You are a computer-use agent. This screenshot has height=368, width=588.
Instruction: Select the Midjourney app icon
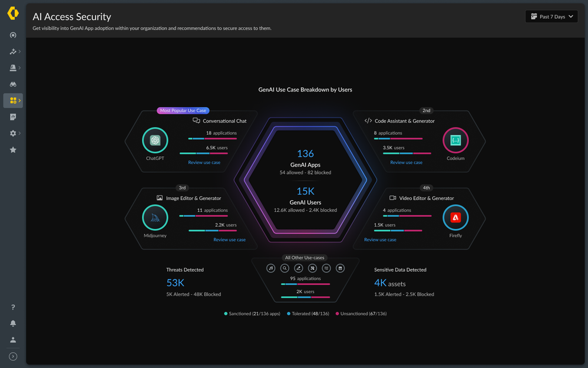155,218
